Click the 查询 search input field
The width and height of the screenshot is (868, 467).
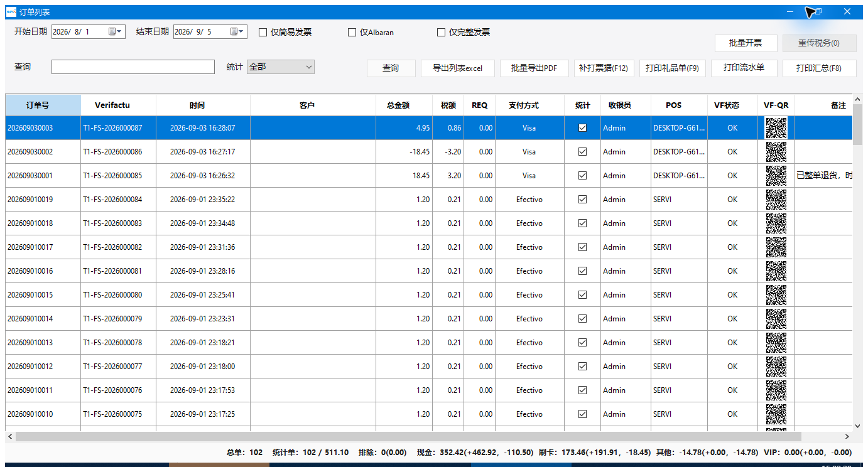pyautogui.click(x=133, y=67)
